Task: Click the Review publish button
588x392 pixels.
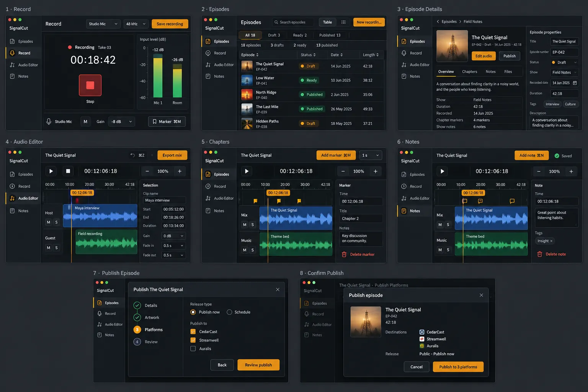Action: pyautogui.click(x=258, y=365)
